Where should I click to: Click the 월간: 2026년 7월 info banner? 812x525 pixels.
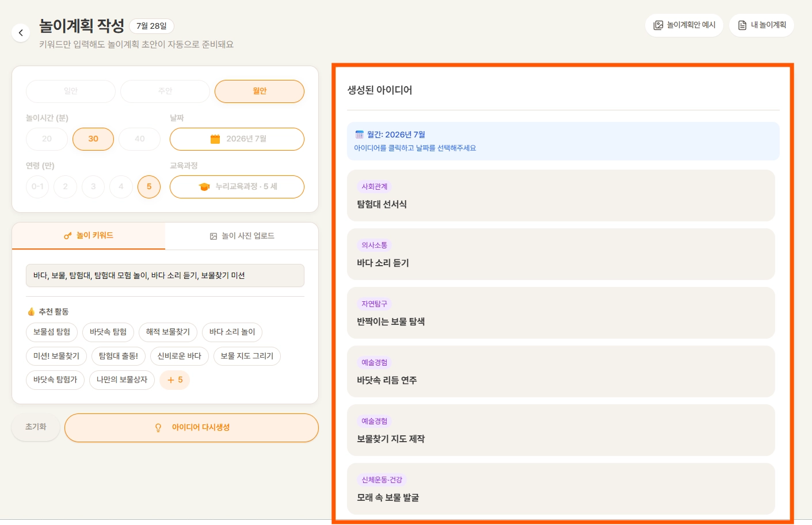coord(563,141)
